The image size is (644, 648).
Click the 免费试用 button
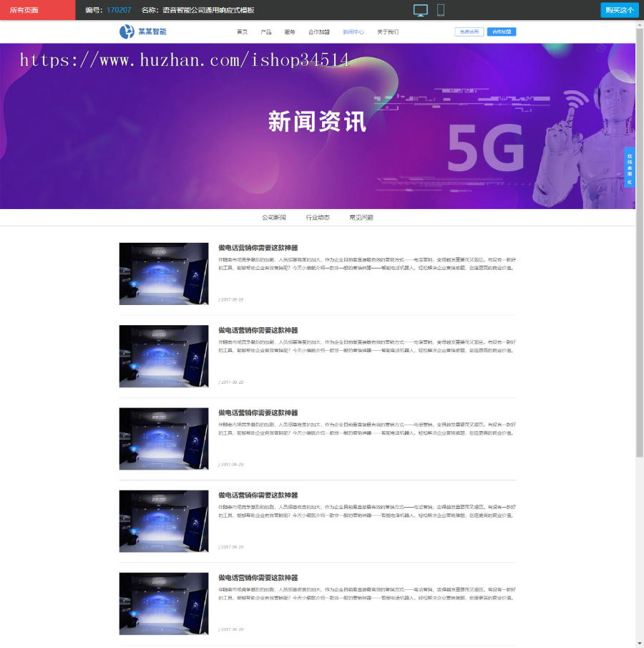tap(469, 32)
